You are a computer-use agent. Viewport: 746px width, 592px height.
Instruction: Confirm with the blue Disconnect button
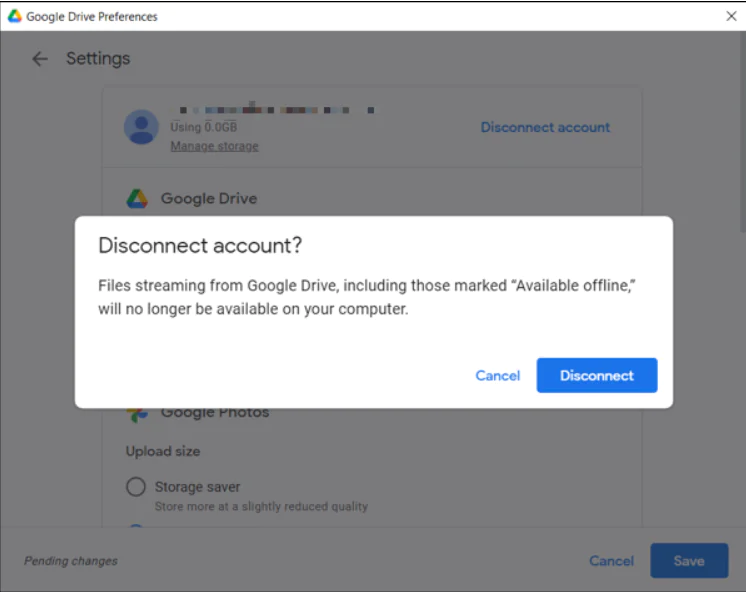click(597, 375)
